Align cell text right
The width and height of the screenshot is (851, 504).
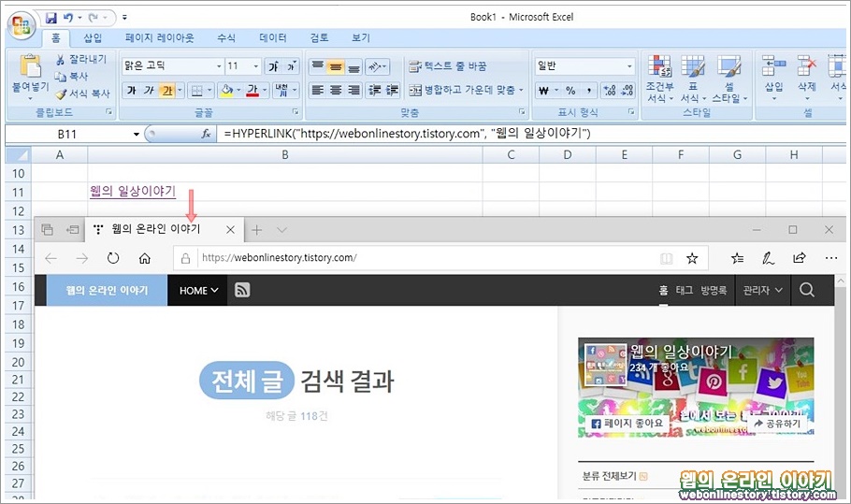[353, 90]
